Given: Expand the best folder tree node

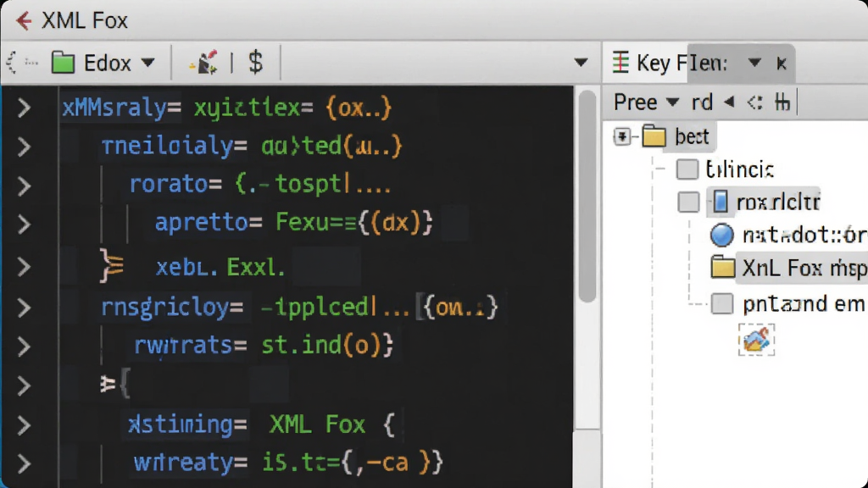Looking at the screenshot, I should pos(621,136).
